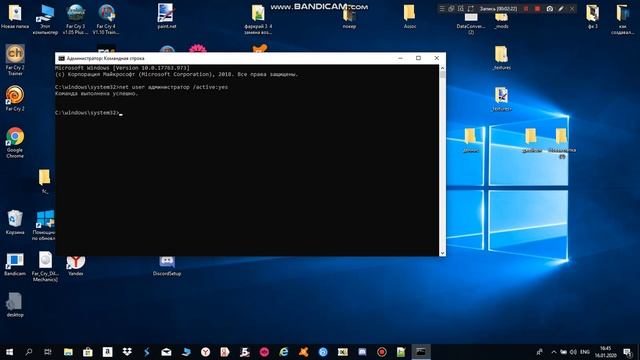Select the Recycle Bin desktop icon
This screenshot has height=360, width=640.
15,222
